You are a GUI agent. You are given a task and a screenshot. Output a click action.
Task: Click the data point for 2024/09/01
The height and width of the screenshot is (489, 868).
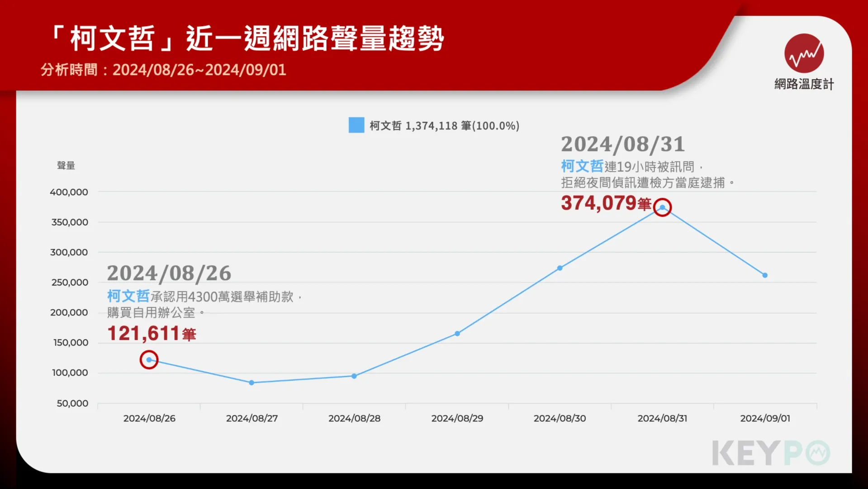tap(765, 275)
